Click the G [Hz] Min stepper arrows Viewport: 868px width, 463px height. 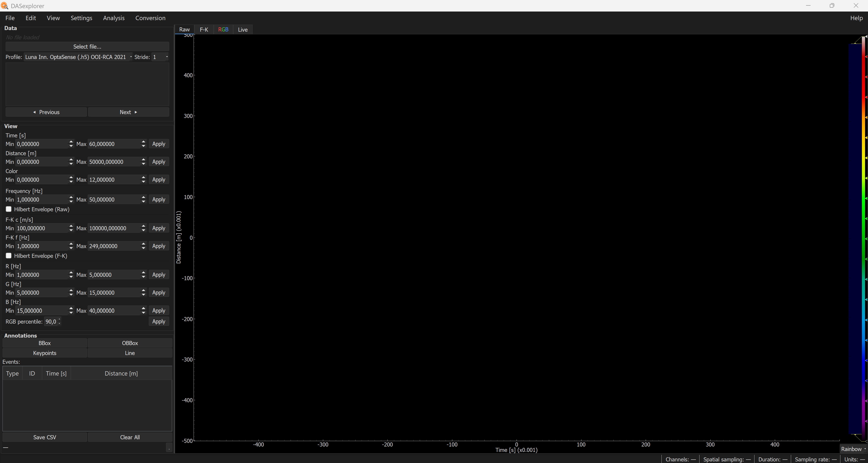click(71, 293)
